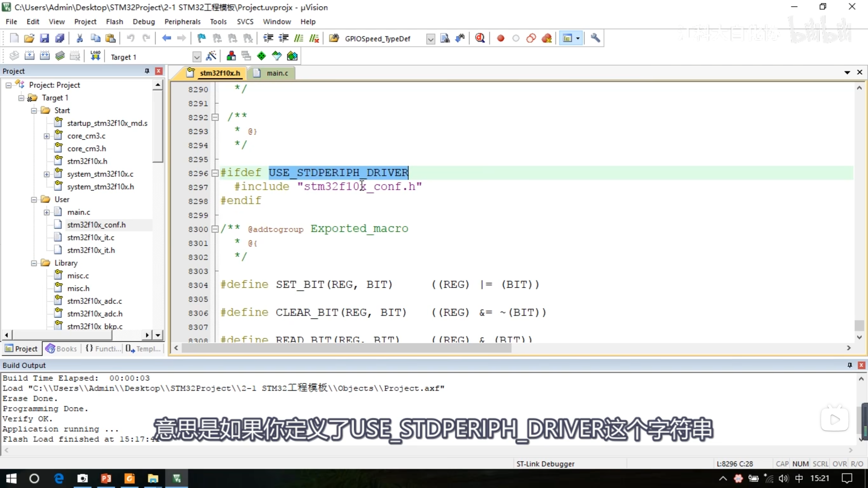
Task: Insert breakpoint red circle icon
Action: click(x=500, y=38)
